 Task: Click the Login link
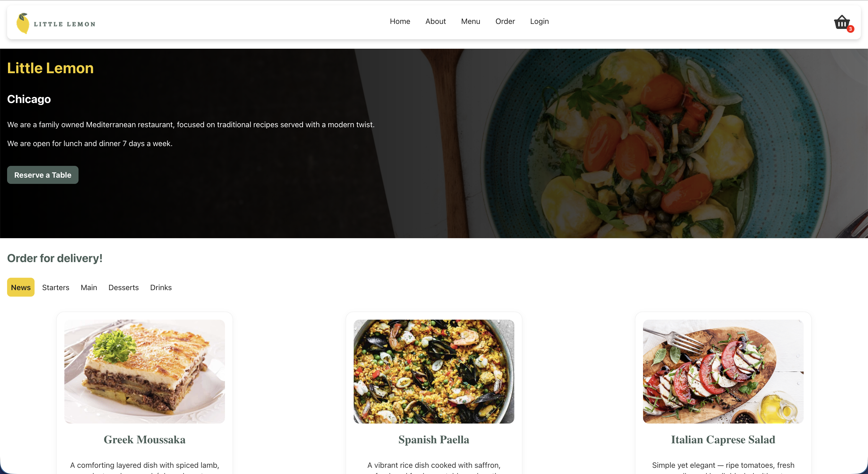(x=539, y=21)
